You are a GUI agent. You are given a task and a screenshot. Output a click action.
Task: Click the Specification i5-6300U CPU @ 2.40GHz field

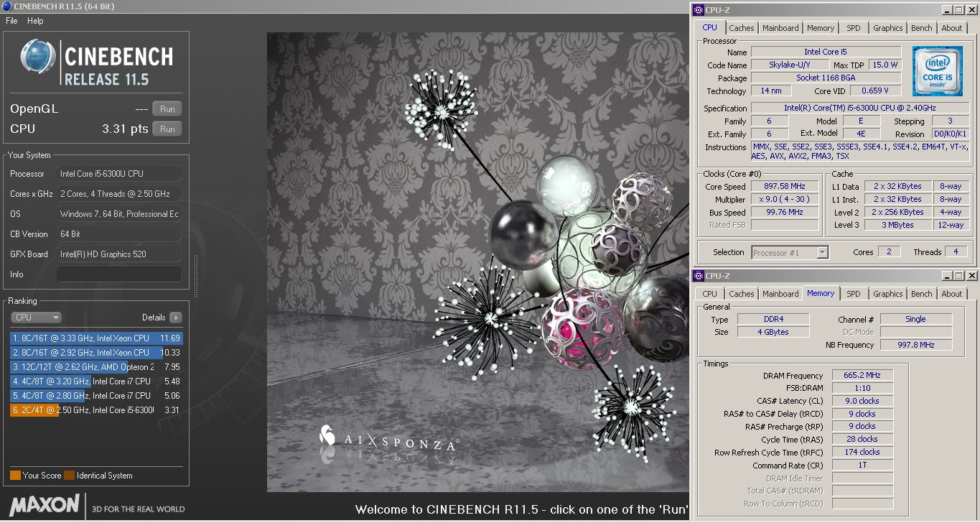[860, 108]
